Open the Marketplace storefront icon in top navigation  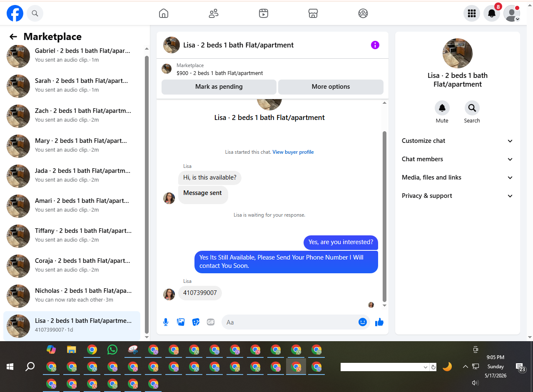313,13
